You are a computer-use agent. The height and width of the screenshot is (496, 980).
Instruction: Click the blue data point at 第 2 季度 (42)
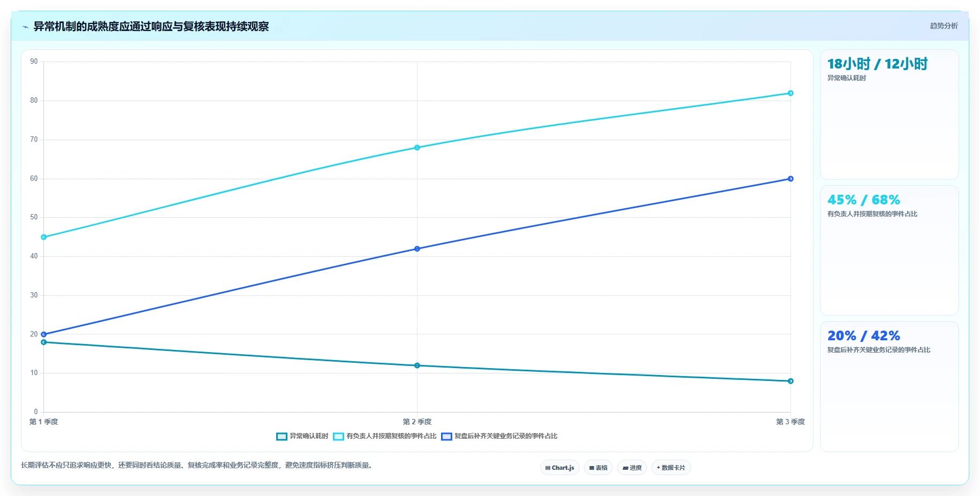point(417,249)
